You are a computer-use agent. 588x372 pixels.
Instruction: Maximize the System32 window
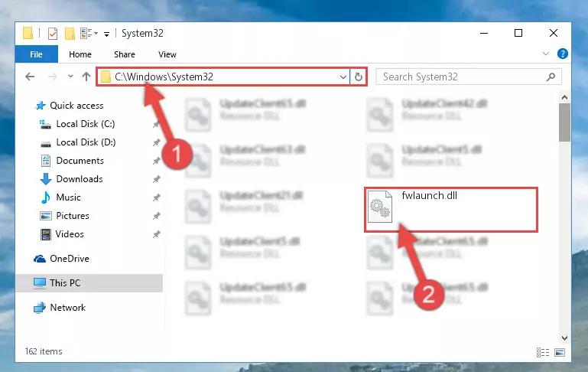(518, 33)
